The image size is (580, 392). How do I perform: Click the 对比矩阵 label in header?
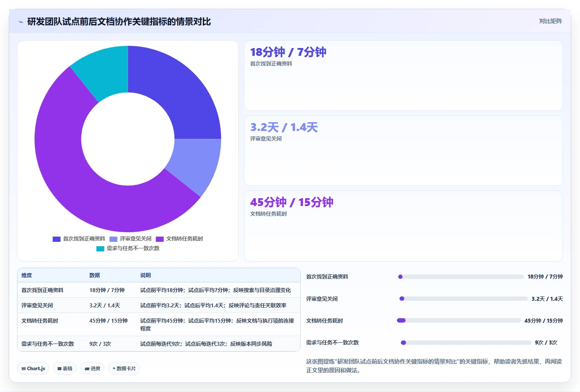point(550,21)
